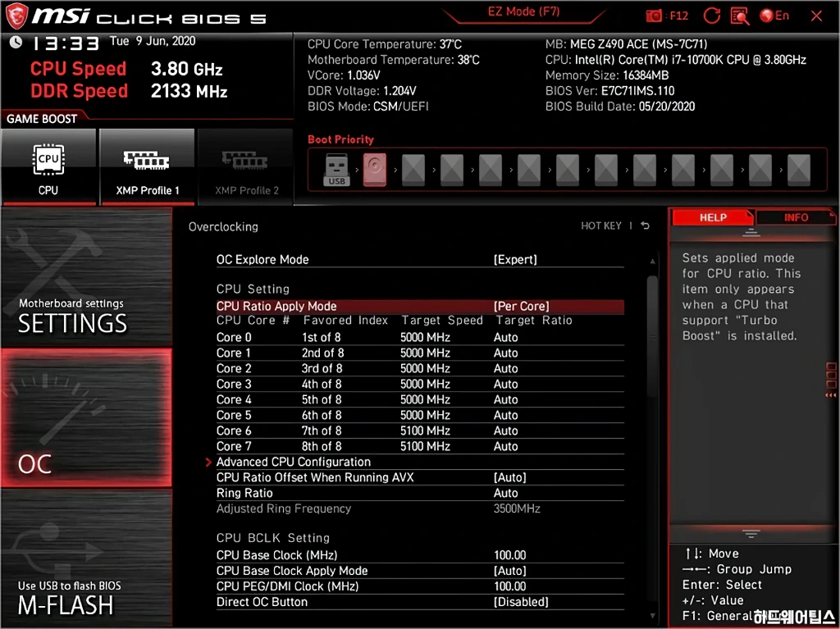This screenshot has height=629, width=840.
Task: Set Core 5 target ratio Auto
Action: tap(505, 415)
